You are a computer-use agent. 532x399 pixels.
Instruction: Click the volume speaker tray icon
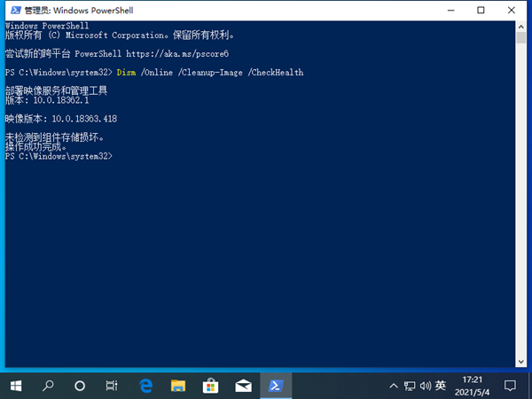(x=425, y=386)
